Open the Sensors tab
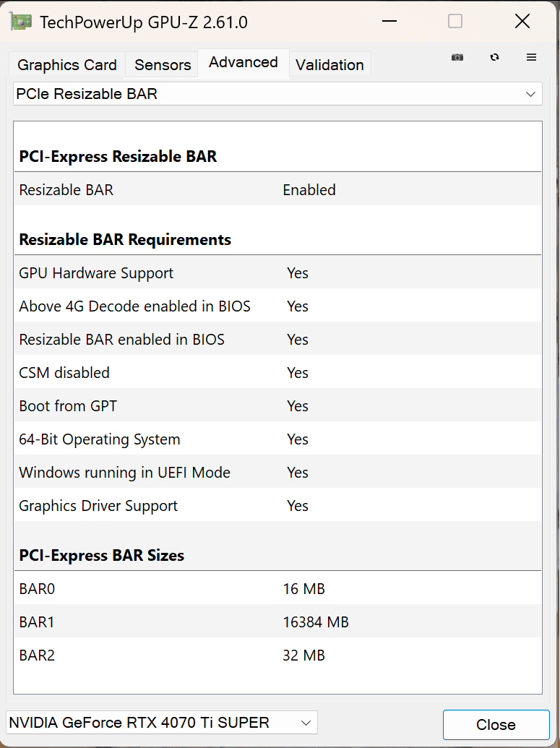 [x=163, y=65]
